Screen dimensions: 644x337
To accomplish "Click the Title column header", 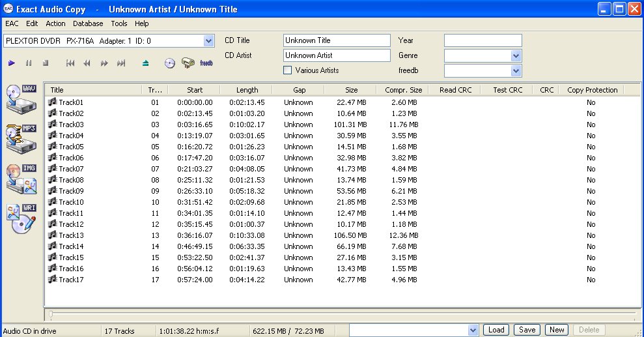I will (x=94, y=90).
